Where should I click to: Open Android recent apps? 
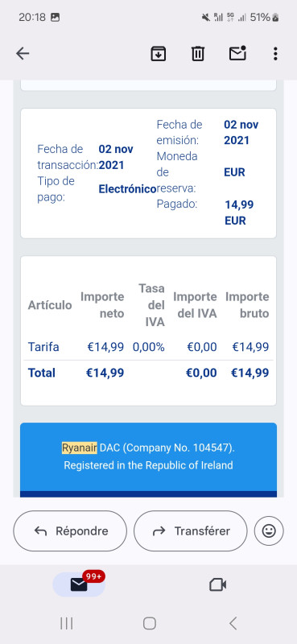(x=67, y=623)
